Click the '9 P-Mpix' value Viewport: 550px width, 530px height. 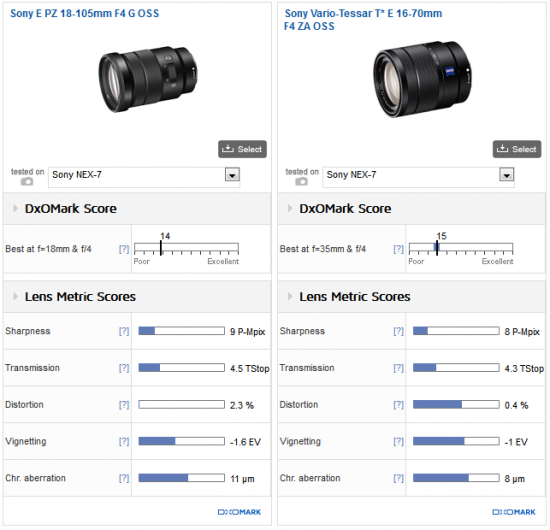pyautogui.click(x=248, y=331)
